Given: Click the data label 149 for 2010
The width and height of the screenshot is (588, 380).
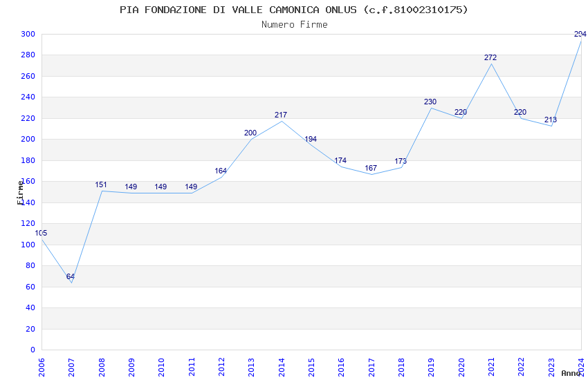Looking at the screenshot, I should tap(160, 187).
